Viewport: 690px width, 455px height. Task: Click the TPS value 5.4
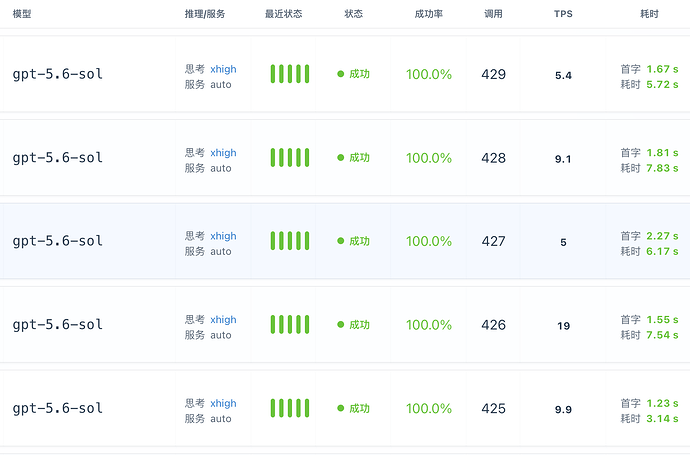pyautogui.click(x=563, y=75)
